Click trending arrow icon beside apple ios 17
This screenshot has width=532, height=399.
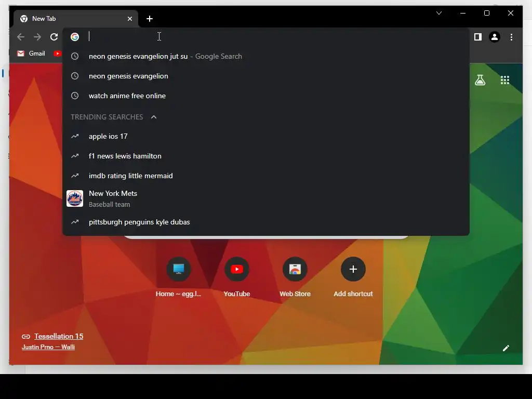tap(75, 137)
